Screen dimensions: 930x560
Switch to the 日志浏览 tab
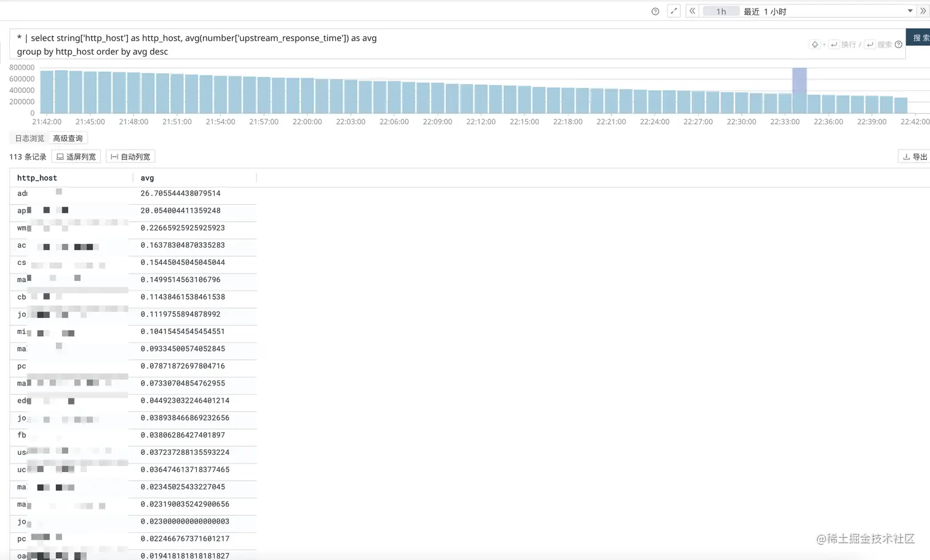tap(30, 138)
